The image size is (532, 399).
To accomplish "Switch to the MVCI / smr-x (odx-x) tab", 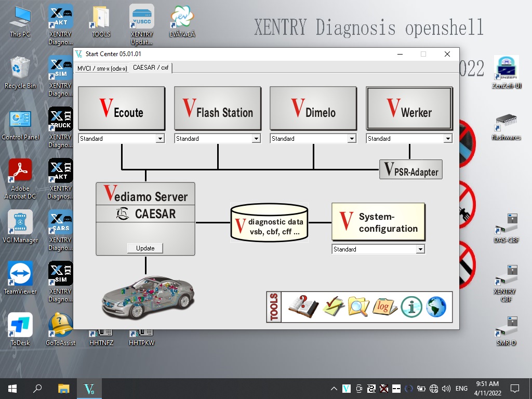I will (x=102, y=68).
